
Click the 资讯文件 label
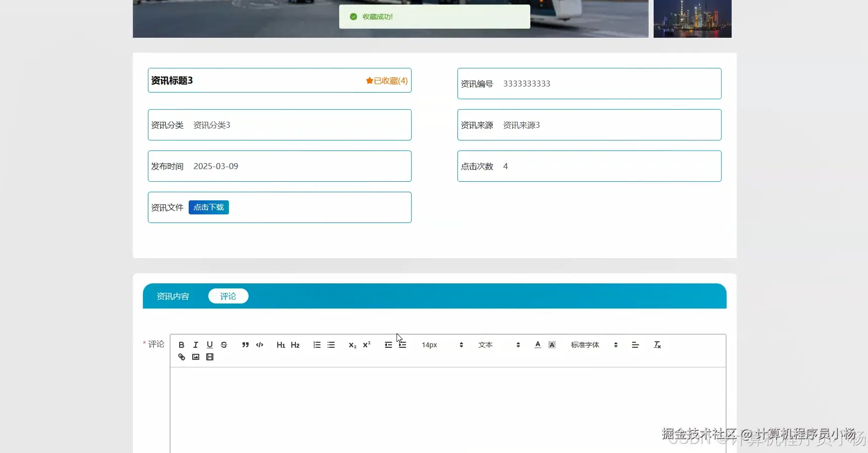[x=167, y=207]
